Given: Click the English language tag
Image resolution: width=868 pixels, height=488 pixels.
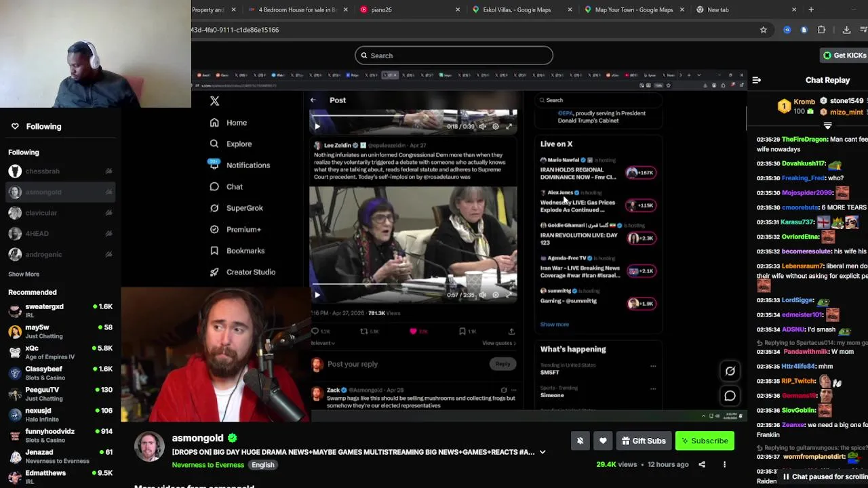Looking at the screenshot, I should pos(263,465).
